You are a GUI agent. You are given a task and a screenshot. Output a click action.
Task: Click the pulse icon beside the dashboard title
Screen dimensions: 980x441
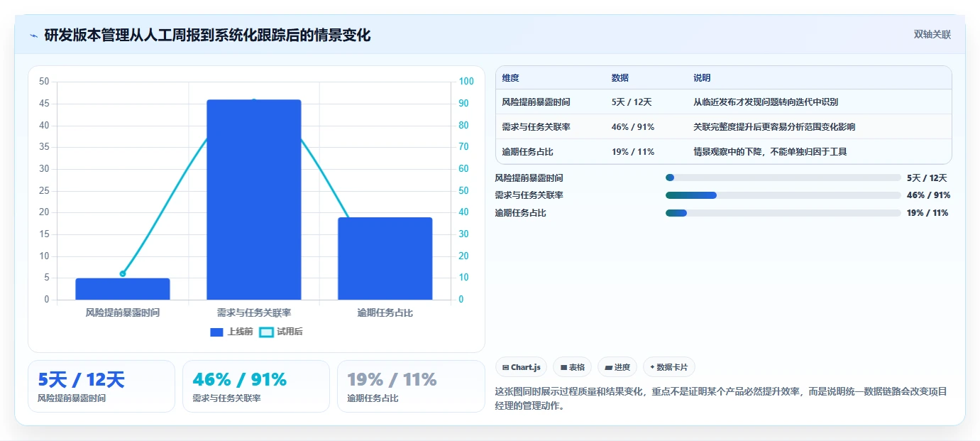tap(33, 36)
